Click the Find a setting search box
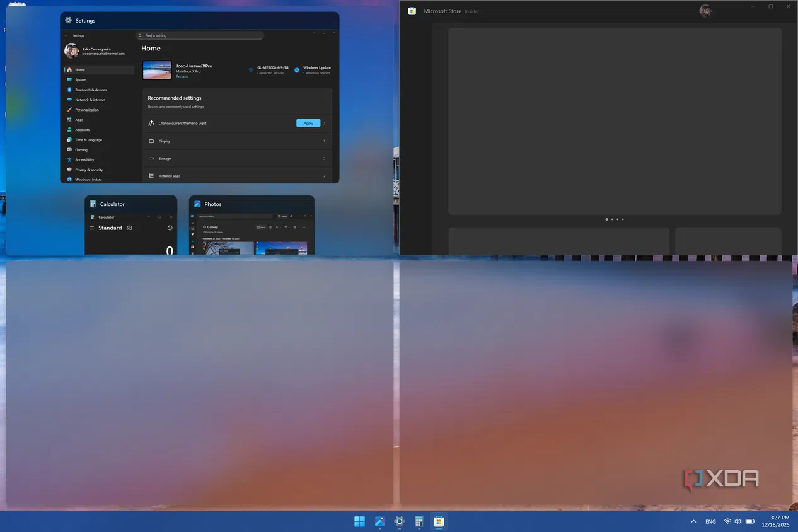The image size is (798, 532). (200, 35)
